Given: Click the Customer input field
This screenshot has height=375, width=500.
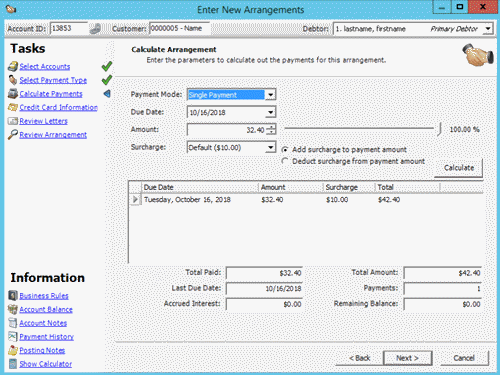Looking at the screenshot, I should [180, 29].
